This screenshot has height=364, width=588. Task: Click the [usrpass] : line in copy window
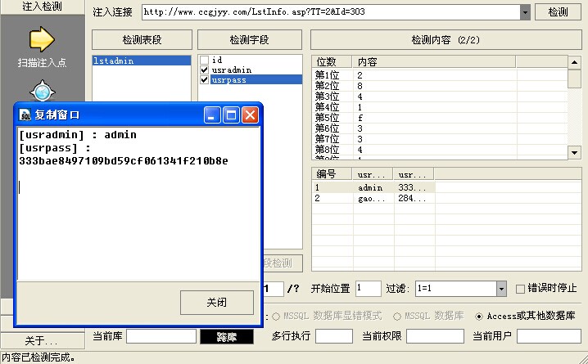55,148
